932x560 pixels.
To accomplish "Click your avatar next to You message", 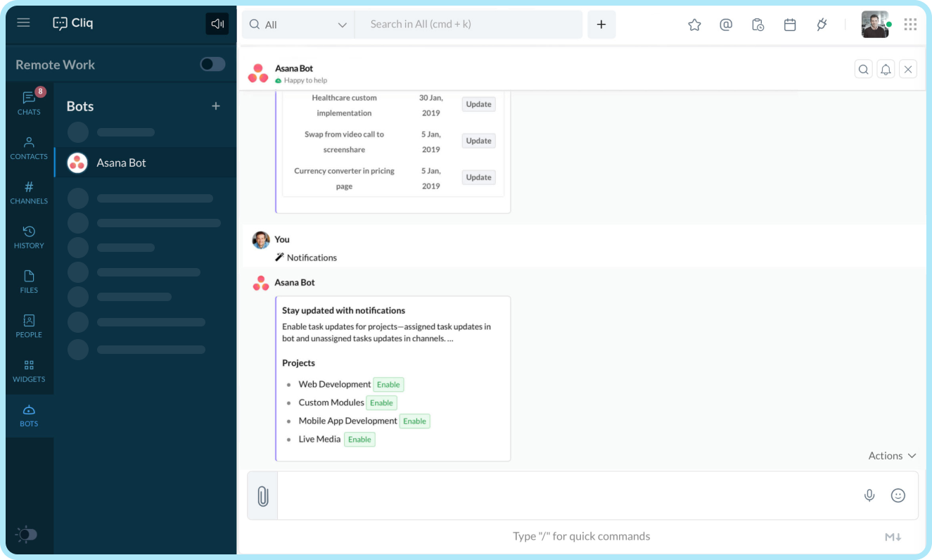I will (261, 240).
